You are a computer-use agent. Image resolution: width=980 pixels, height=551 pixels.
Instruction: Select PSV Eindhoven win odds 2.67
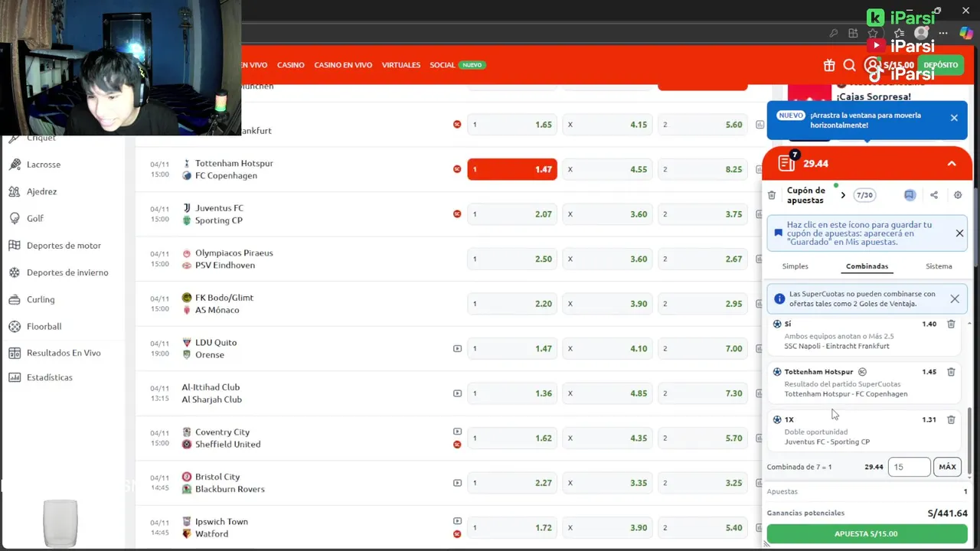point(702,259)
